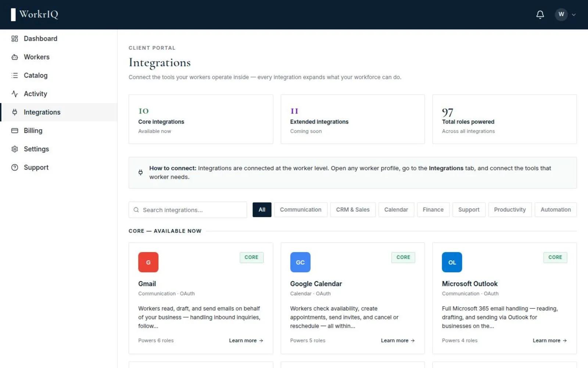Open the Billing page
The height and width of the screenshot is (368, 588).
click(59, 131)
